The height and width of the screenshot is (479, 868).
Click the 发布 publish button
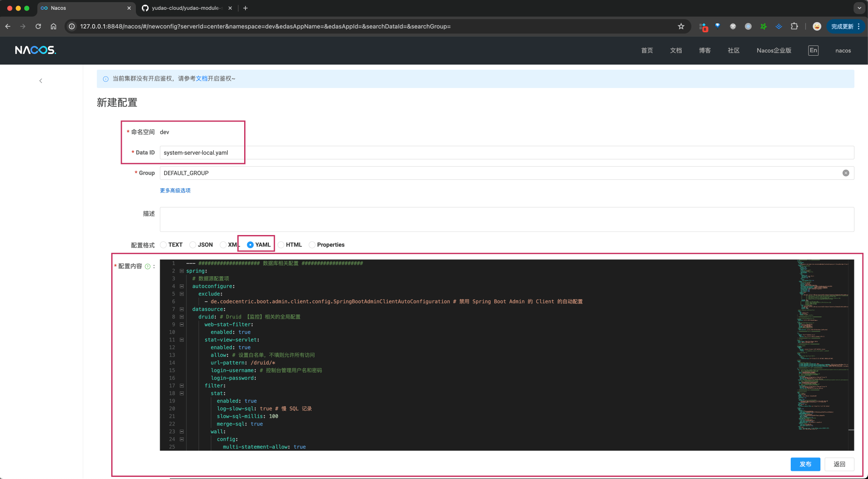(805, 464)
